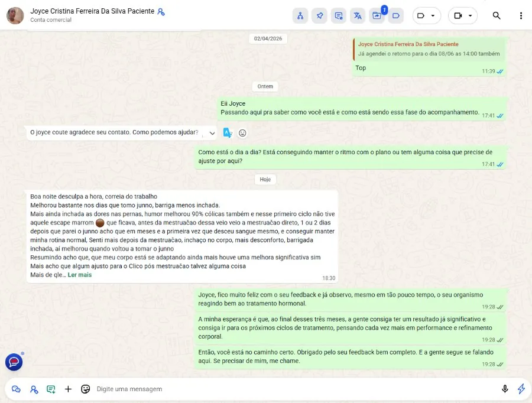Click contact name Joyce Cristina Ferreira Da Silva Paciente
Screen dimensions: 532x403
pyautogui.click(x=92, y=11)
